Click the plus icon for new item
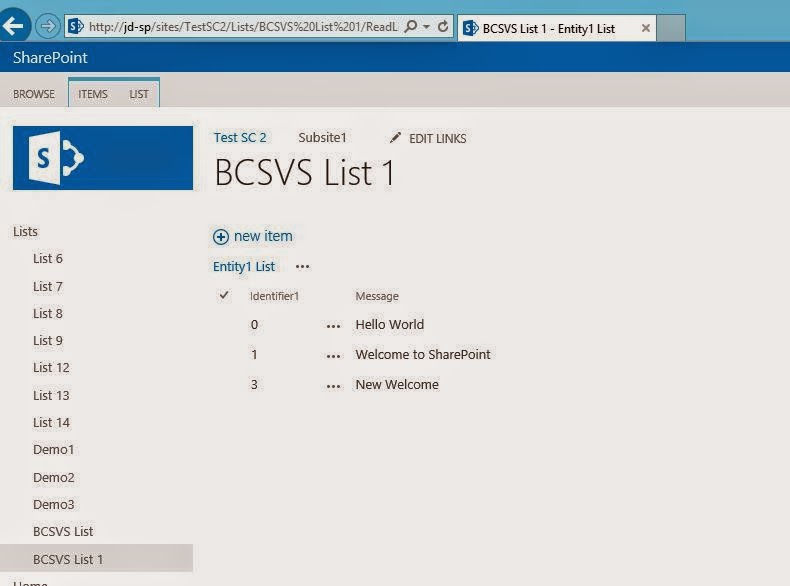The width and height of the screenshot is (790, 586). click(221, 237)
